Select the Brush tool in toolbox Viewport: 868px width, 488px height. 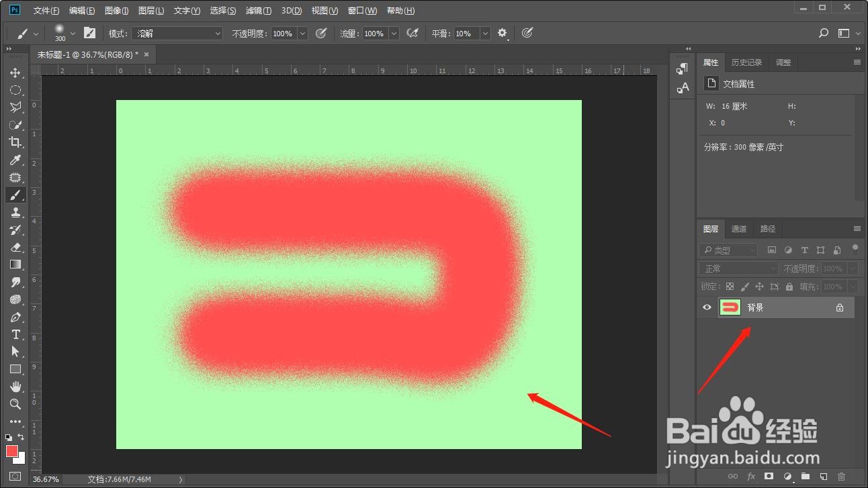click(x=15, y=195)
